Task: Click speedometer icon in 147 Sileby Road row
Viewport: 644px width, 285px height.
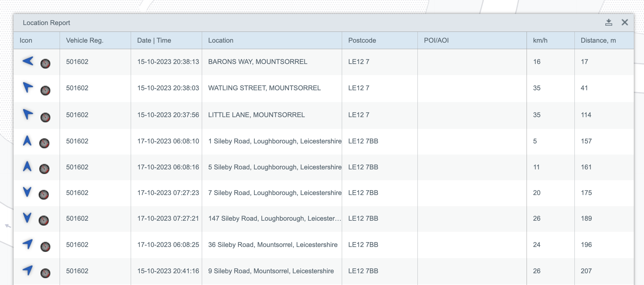Action: (x=44, y=220)
